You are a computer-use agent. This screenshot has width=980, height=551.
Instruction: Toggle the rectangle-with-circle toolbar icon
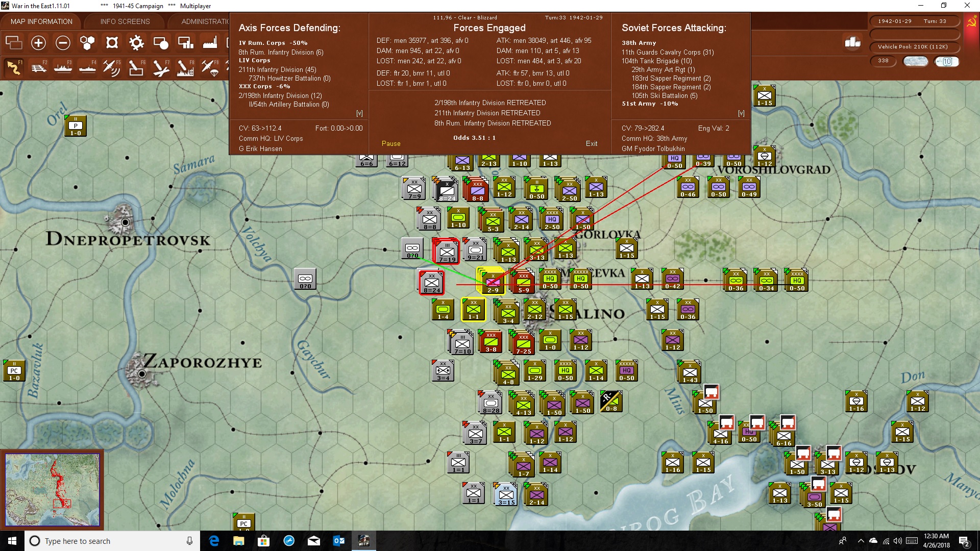click(161, 43)
